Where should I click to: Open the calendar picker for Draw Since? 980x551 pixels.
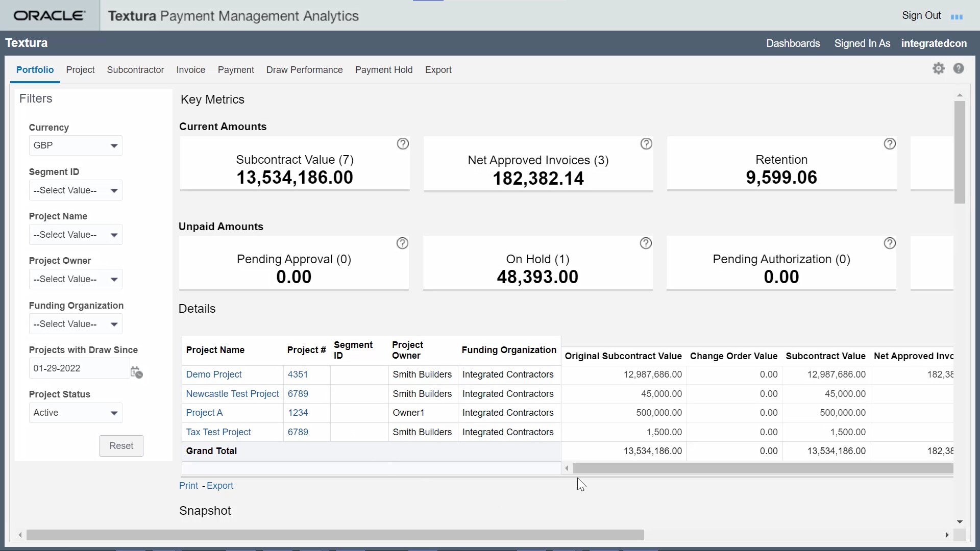click(136, 372)
